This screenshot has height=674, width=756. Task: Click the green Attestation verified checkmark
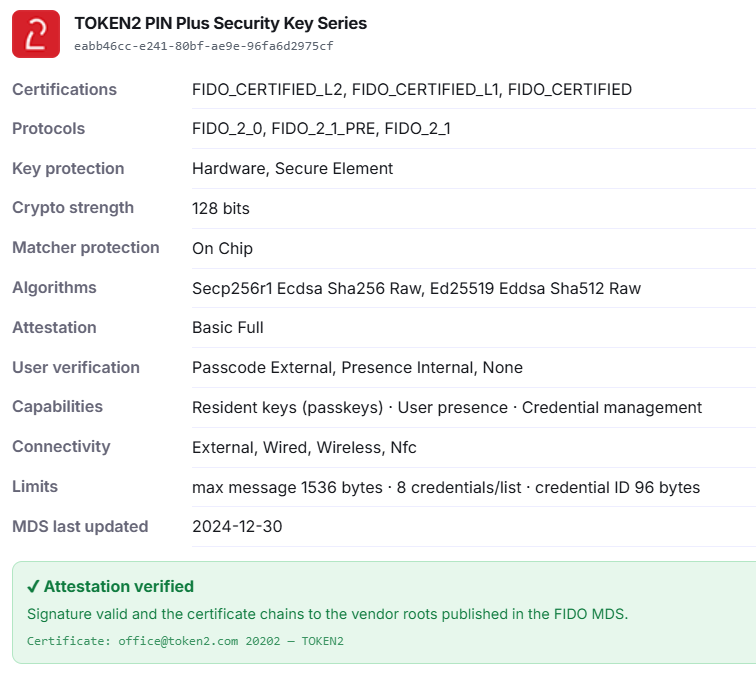tap(33, 587)
